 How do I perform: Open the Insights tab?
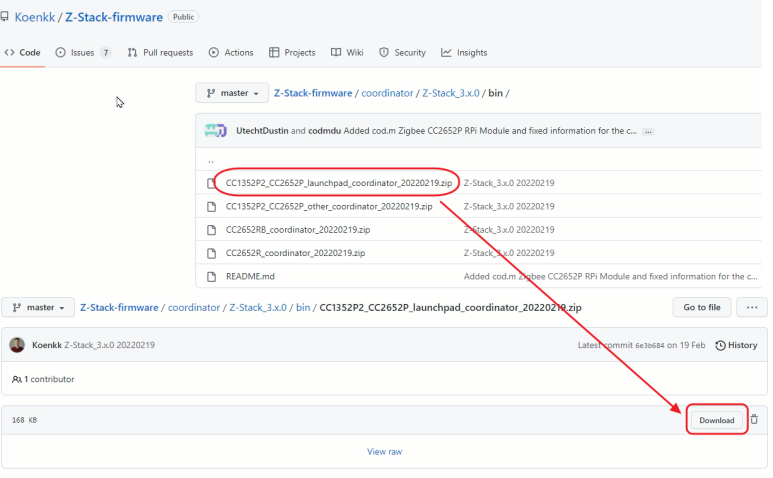pyautogui.click(x=464, y=53)
